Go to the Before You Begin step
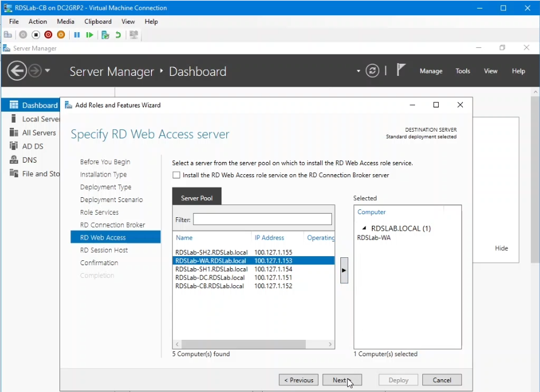 click(x=105, y=162)
